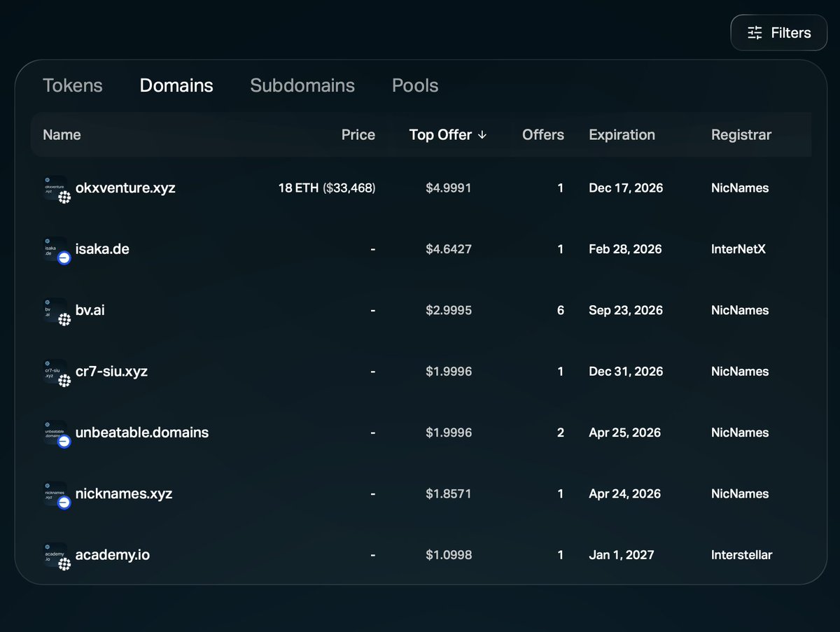Click the isaka.de domain icon
The image size is (840, 632).
pyautogui.click(x=56, y=249)
